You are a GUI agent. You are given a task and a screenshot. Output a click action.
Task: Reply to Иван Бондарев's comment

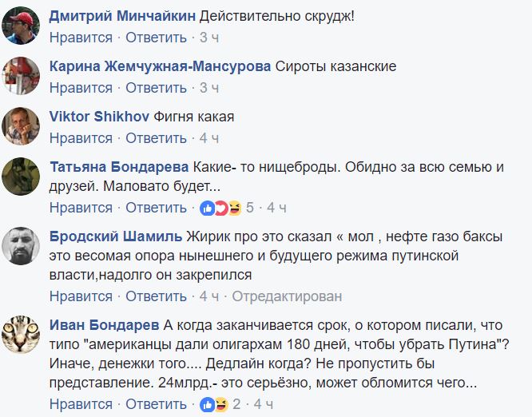tap(156, 405)
